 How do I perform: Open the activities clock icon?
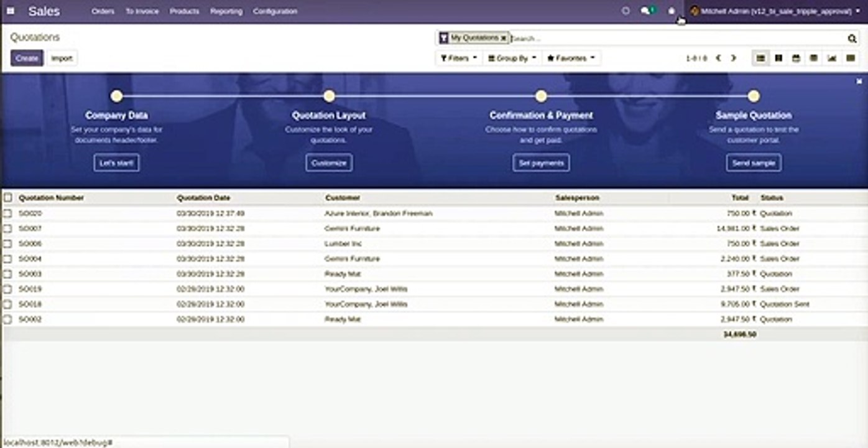[626, 11]
